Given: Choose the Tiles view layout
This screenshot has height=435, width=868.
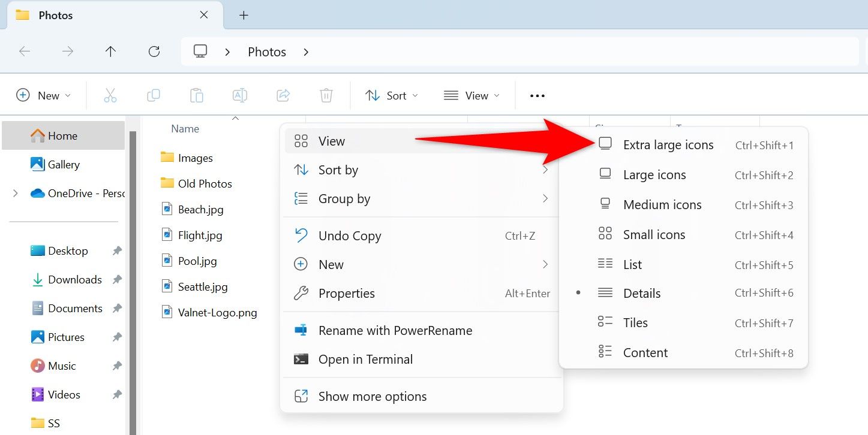Looking at the screenshot, I should [635, 323].
